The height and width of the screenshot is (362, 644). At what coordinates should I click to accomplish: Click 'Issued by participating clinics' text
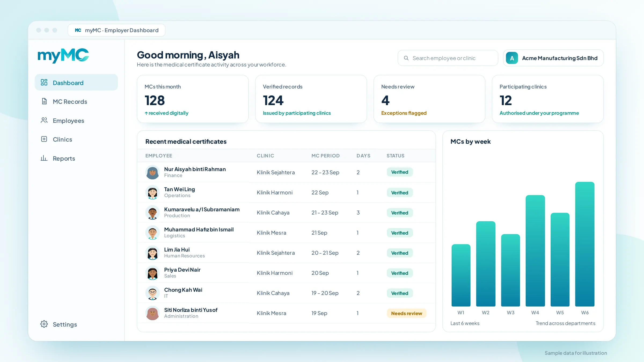pyautogui.click(x=297, y=113)
